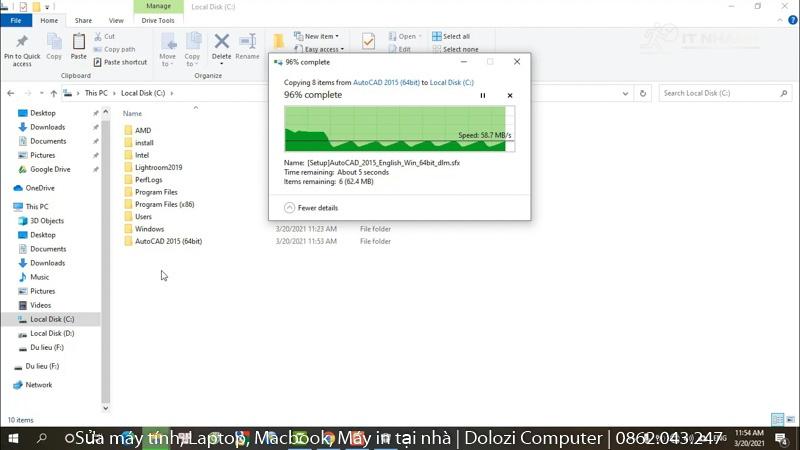The image size is (800, 450).
Task: Click Cut in Clipboard group
Action: click(105, 37)
